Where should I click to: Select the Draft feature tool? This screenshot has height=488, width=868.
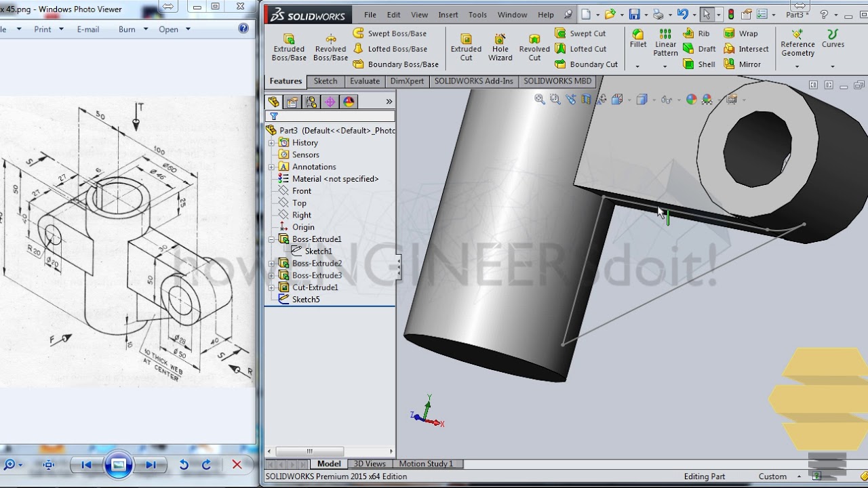[x=699, y=49]
